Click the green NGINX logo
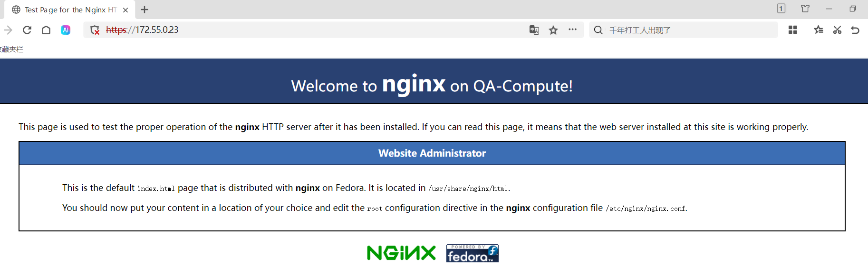868x279 pixels. [401, 253]
